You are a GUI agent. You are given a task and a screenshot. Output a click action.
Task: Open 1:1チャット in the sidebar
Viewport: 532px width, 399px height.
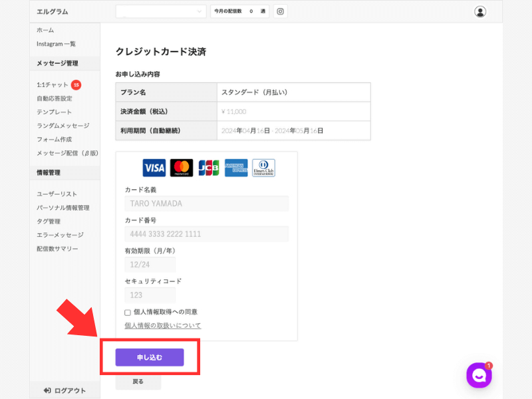[53, 85]
